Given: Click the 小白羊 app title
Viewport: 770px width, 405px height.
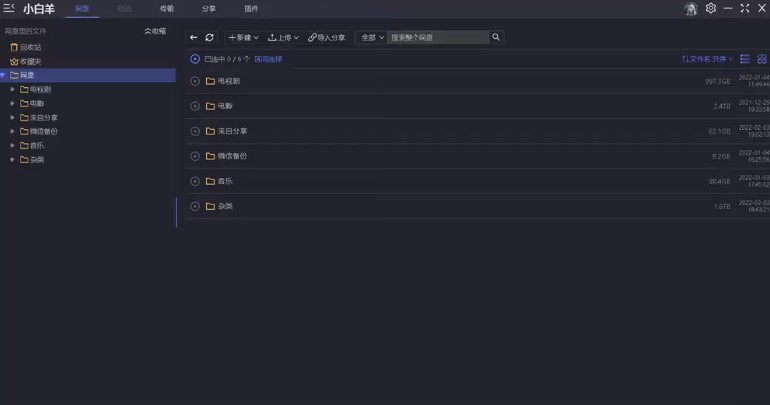Looking at the screenshot, I should [39, 9].
